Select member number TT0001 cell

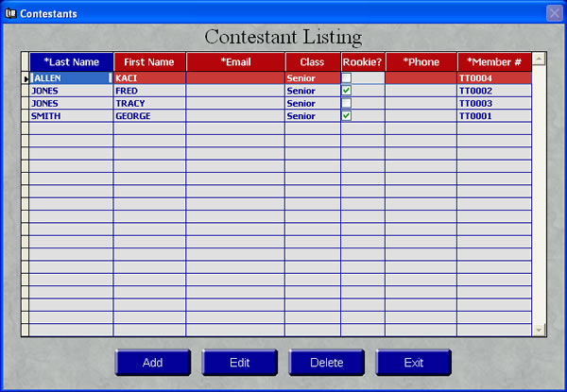494,115
